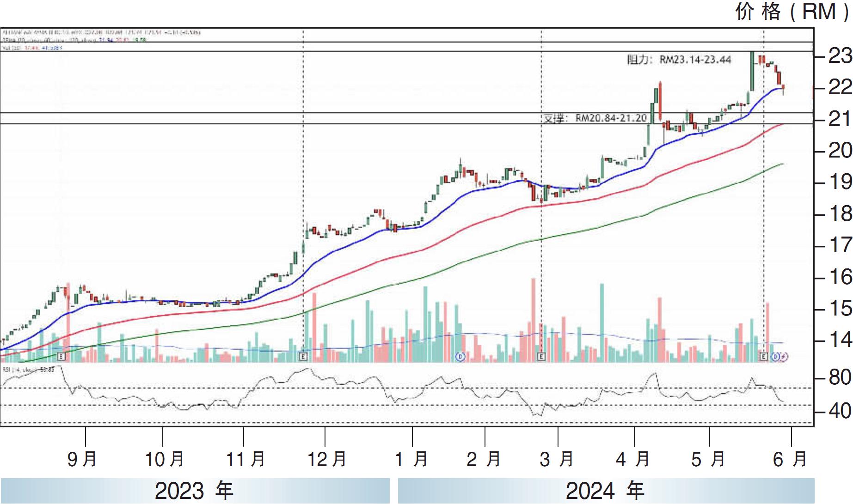The height and width of the screenshot is (504, 853).
Task: Click the support label RM20.84-21.20
Action: click(x=595, y=118)
